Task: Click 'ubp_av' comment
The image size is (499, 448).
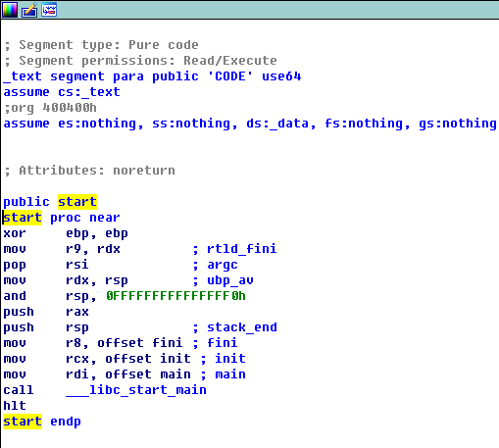Action: tap(230, 280)
